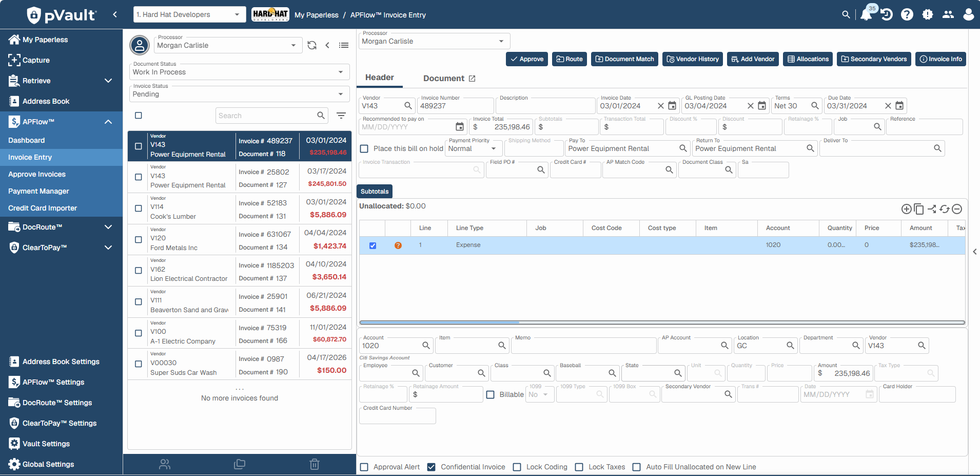This screenshot has height=476, width=980.
Task: Click the orange warning icon on line 1
Action: pyautogui.click(x=398, y=245)
